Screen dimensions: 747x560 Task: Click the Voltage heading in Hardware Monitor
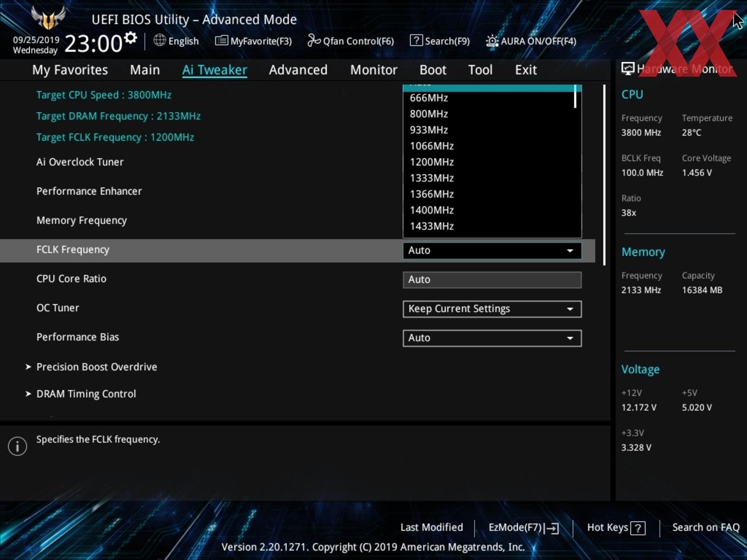click(x=640, y=369)
